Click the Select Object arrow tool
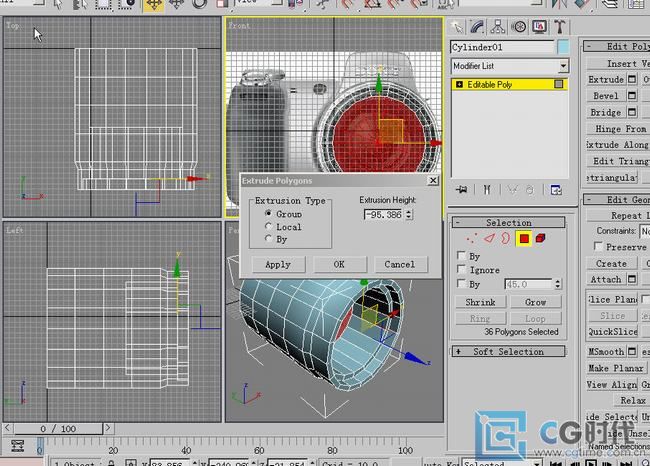Image resolution: width=650 pixels, height=466 pixels. click(58, 5)
